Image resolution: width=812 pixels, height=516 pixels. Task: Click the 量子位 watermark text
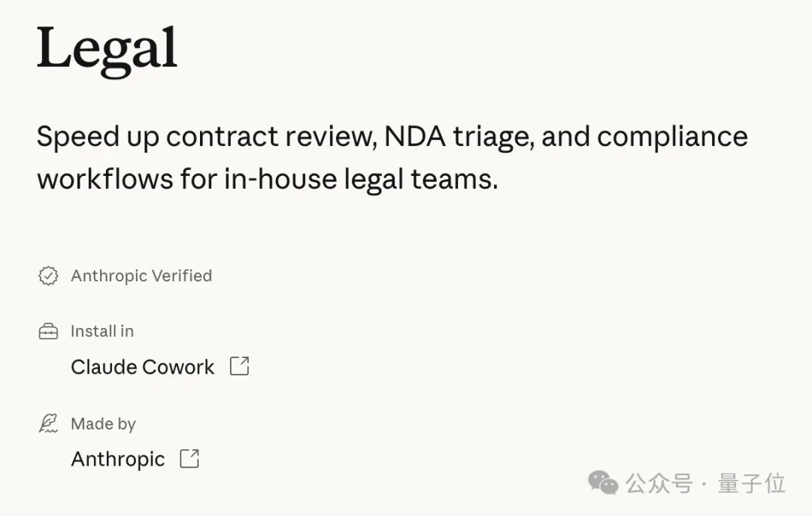[x=751, y=483]
